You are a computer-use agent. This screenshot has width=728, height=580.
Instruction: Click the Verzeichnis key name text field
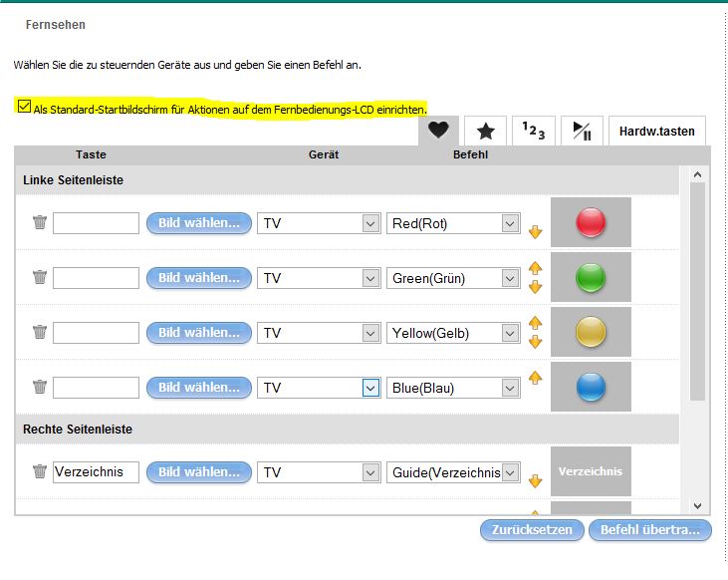click(x=96, y=471)
